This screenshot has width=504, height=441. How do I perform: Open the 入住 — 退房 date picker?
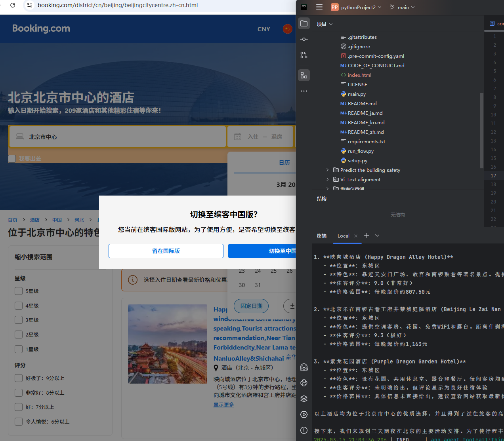point(261,137)
